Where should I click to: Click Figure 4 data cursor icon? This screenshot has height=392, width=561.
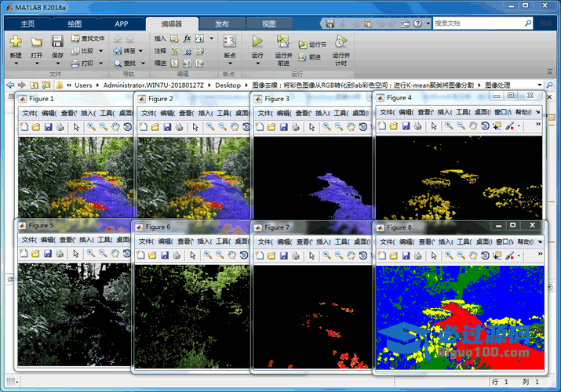(x=497, y=125)
